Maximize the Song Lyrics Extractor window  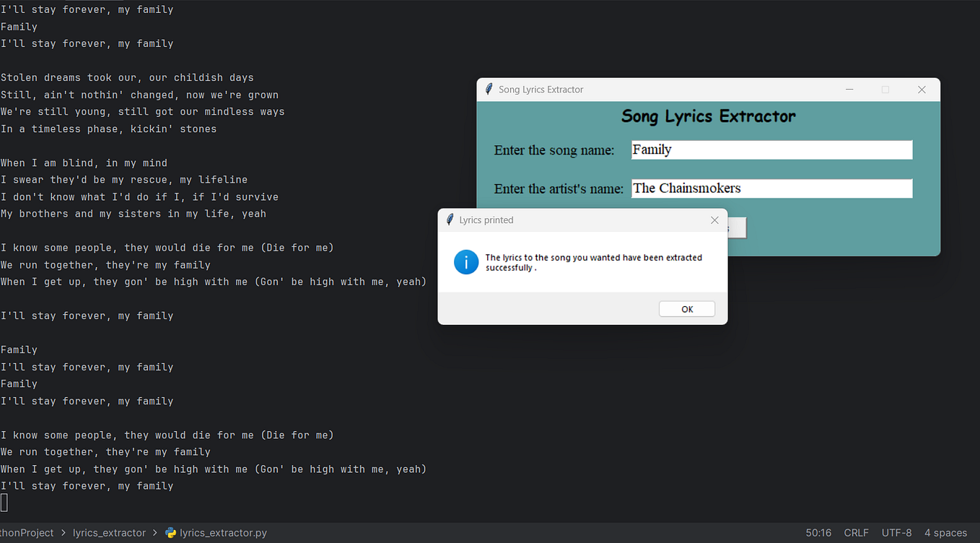885,89
